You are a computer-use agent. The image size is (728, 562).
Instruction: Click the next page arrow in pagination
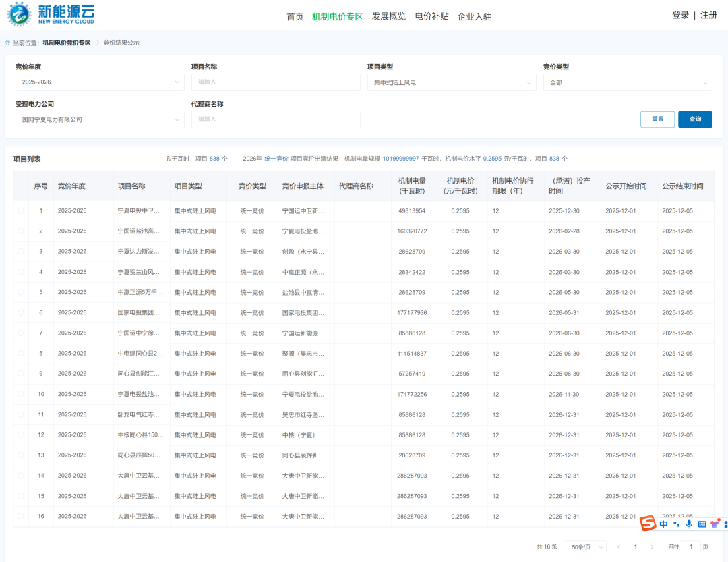652,546
